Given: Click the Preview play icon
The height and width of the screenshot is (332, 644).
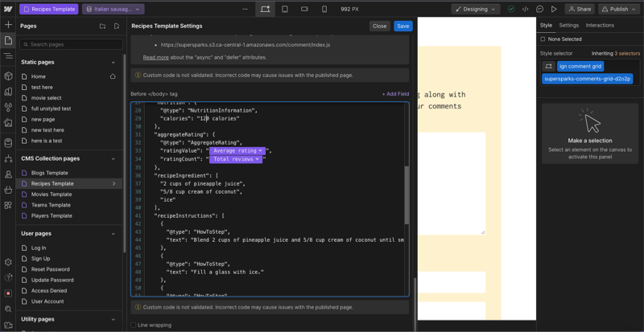Looking at the screenshot, I should point(554,9).
